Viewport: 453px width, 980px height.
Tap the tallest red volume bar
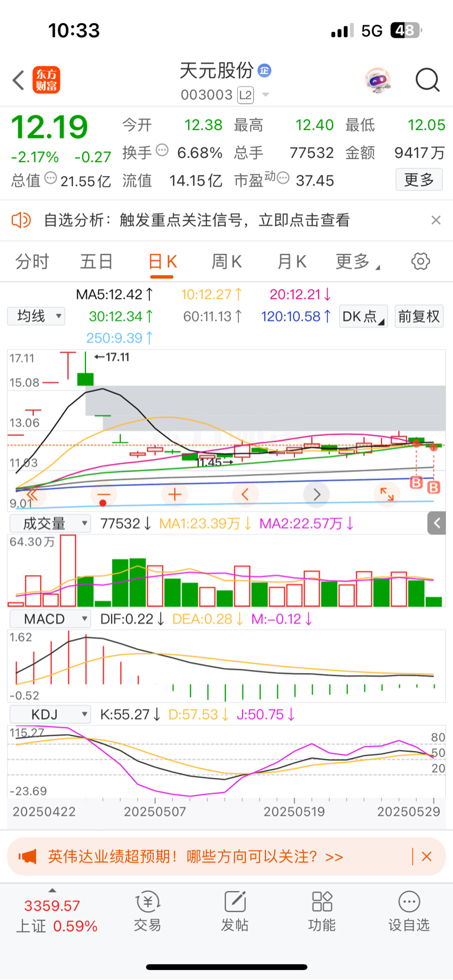coord(68,570)
